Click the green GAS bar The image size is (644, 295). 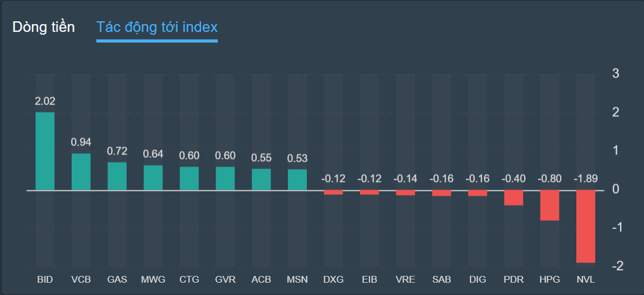pos(117,176)
